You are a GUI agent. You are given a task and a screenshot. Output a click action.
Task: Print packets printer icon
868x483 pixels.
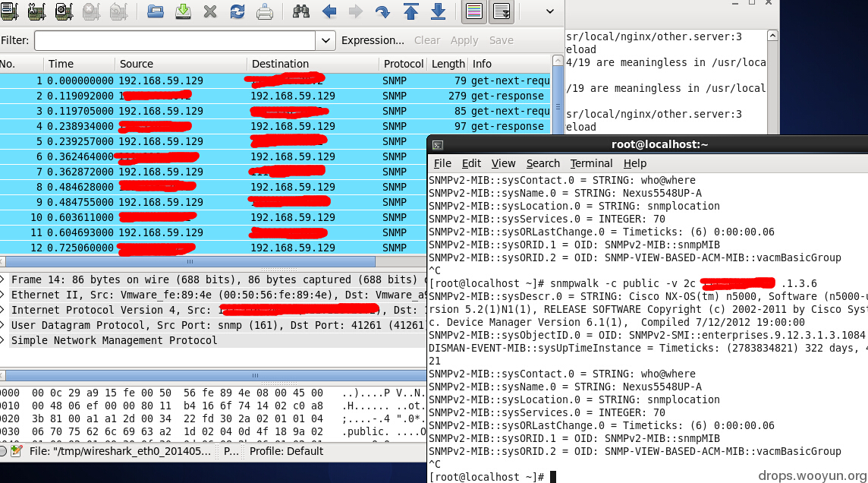click(x=265, y=11)
